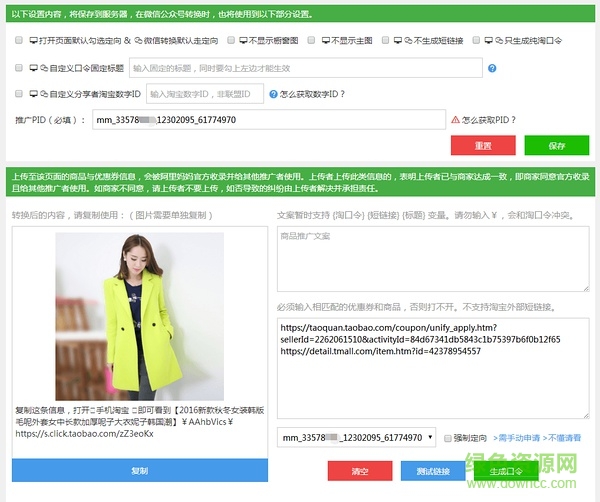This screenshot has width=600, height=502.
Task: Click WeChat icon before 微信转换默认走定向
Action: coord(138,41)
